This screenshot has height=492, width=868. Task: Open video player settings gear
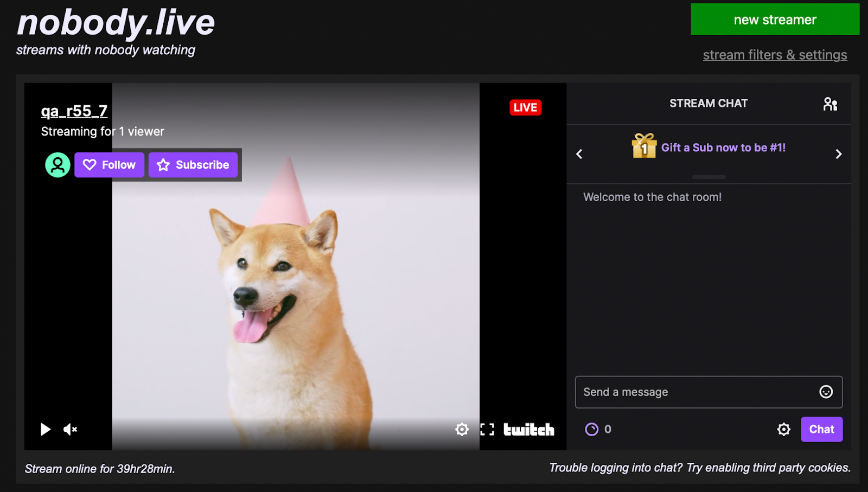click(462, 430)
